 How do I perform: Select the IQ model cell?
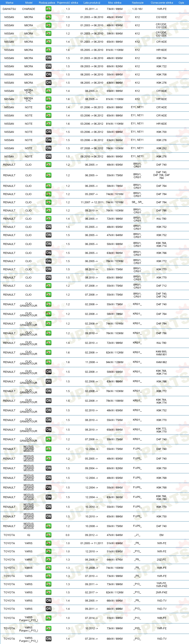pyautogui.click(x=29, y=535)
